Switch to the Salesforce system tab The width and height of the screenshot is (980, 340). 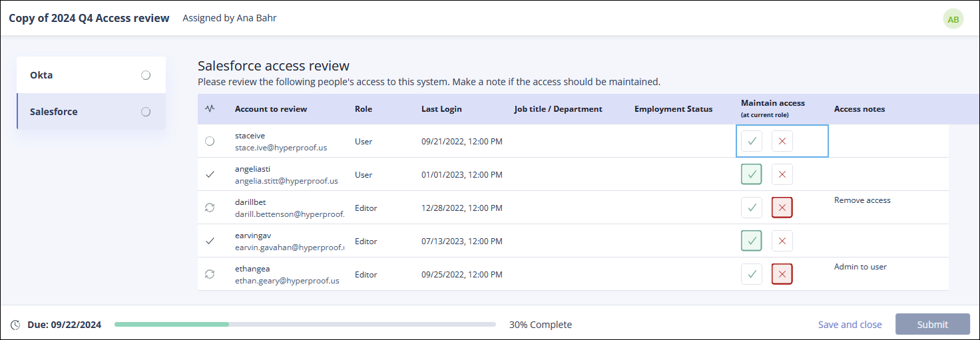coord(91,112)
